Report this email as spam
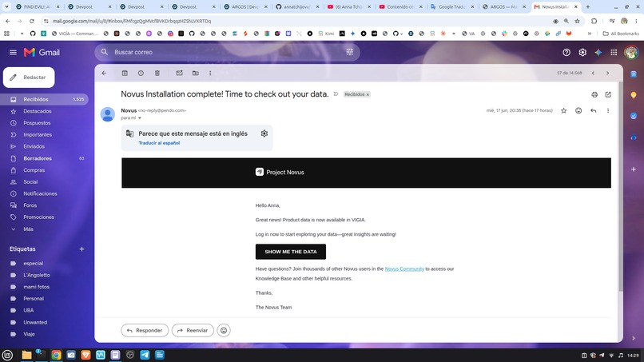644x362 pixels. coord(141,74)
